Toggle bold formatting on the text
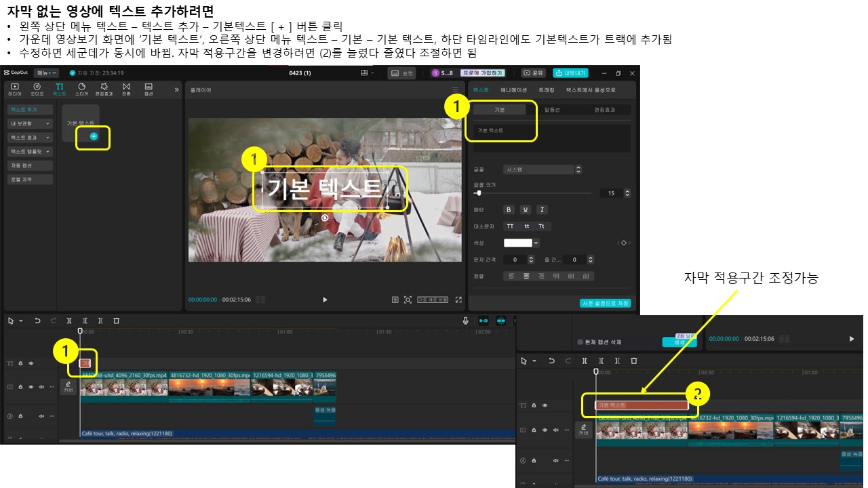 point(509,209)
